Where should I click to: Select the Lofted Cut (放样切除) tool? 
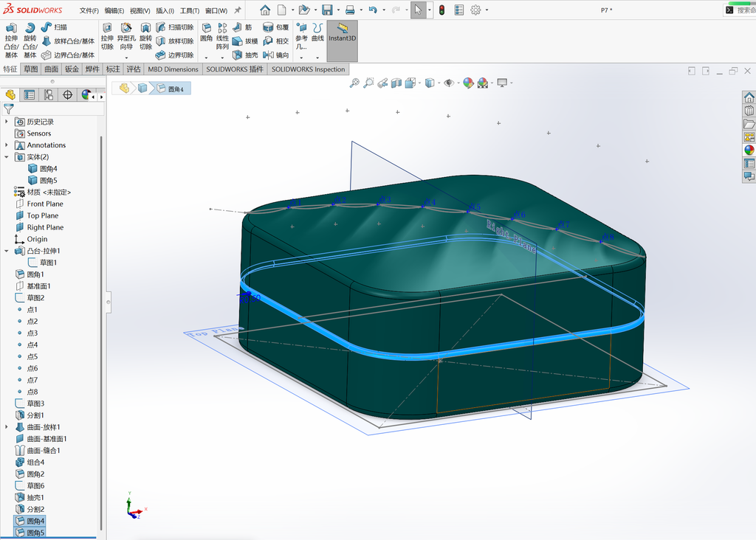(x=174, y=41)
